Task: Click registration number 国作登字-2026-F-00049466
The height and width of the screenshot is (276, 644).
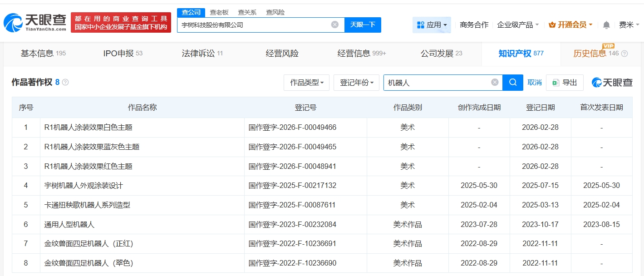Action: [x=292, y=128]
